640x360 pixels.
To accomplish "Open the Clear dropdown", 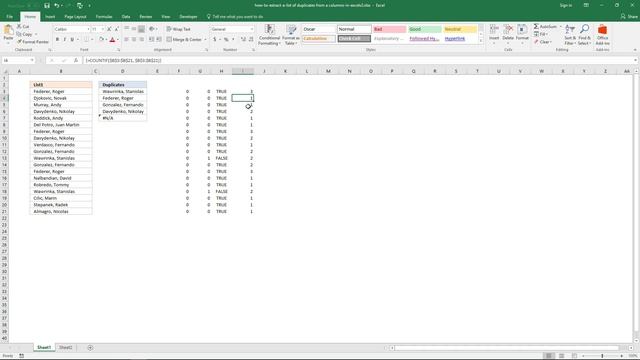I will pyautogui.click(x=543, y=42).
